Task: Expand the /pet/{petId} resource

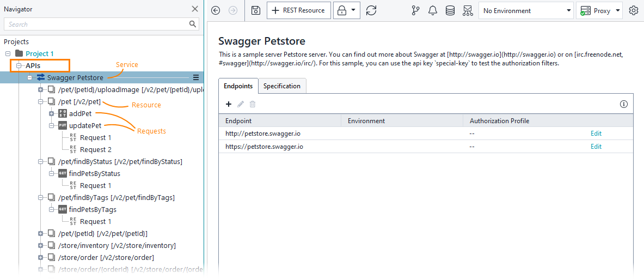Action: tap(40, 234)
